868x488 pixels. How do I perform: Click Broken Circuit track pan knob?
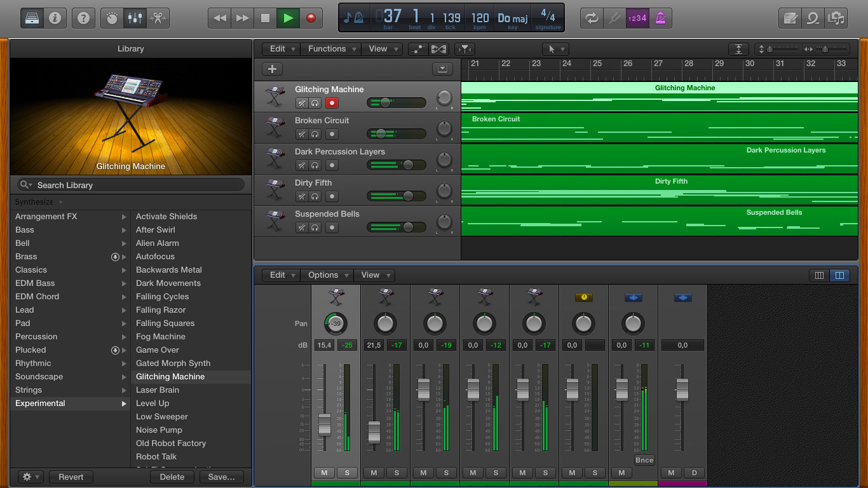tap(444, 129)
